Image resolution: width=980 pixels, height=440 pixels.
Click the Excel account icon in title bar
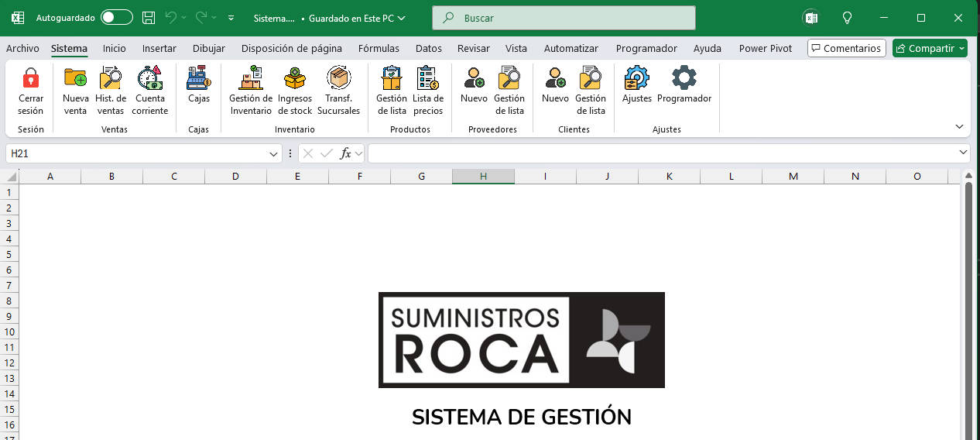pos(810,17)
